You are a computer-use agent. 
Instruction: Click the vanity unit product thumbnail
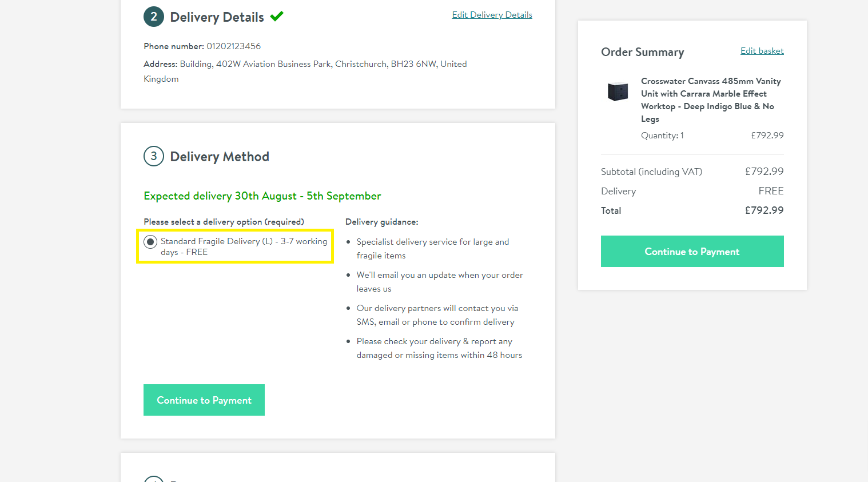pyautogui.click(x=618, y=91)
